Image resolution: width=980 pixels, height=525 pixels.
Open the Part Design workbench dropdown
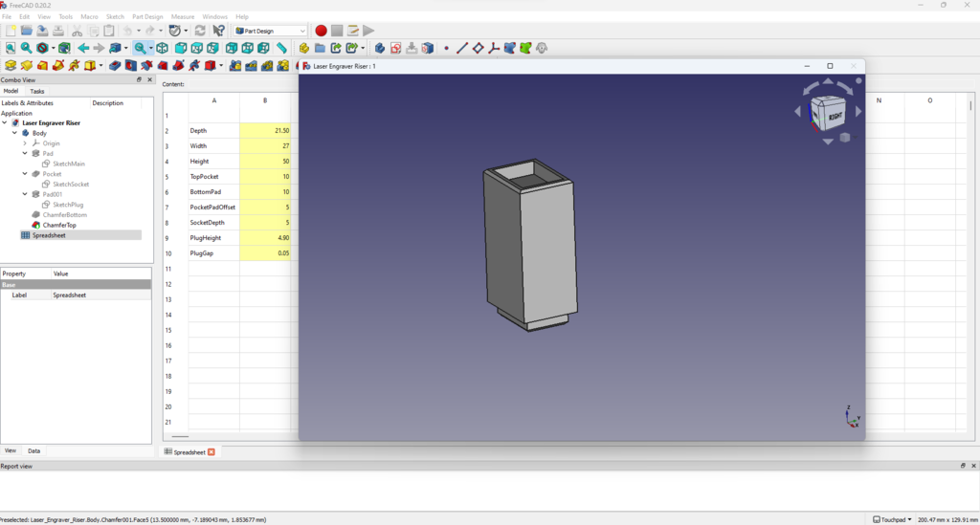[271, 31]
